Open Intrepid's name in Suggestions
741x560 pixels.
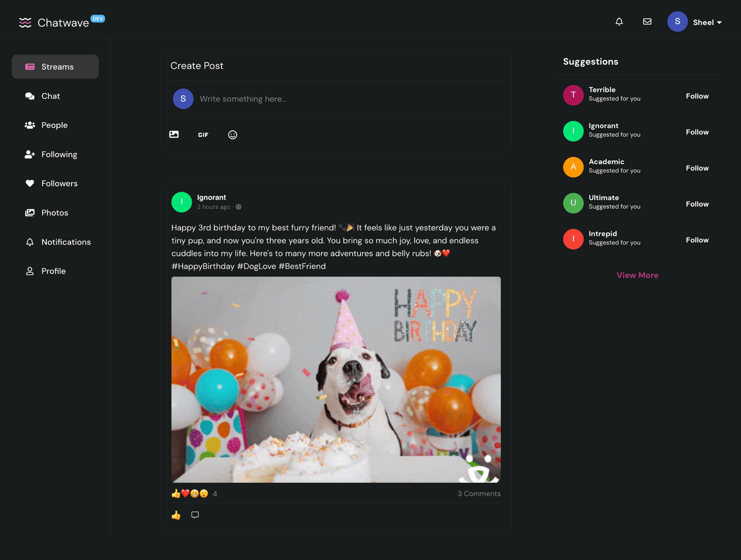(x=603, y=234)
